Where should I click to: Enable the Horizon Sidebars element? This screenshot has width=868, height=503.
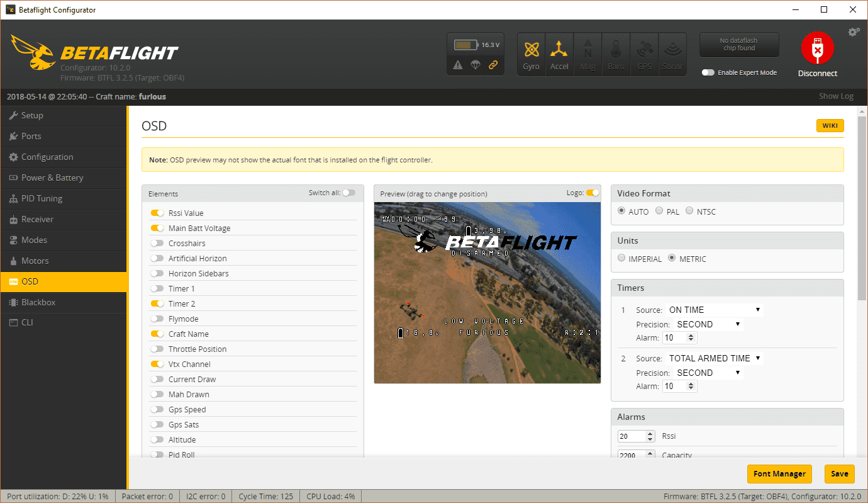click(x=157, y=273)
